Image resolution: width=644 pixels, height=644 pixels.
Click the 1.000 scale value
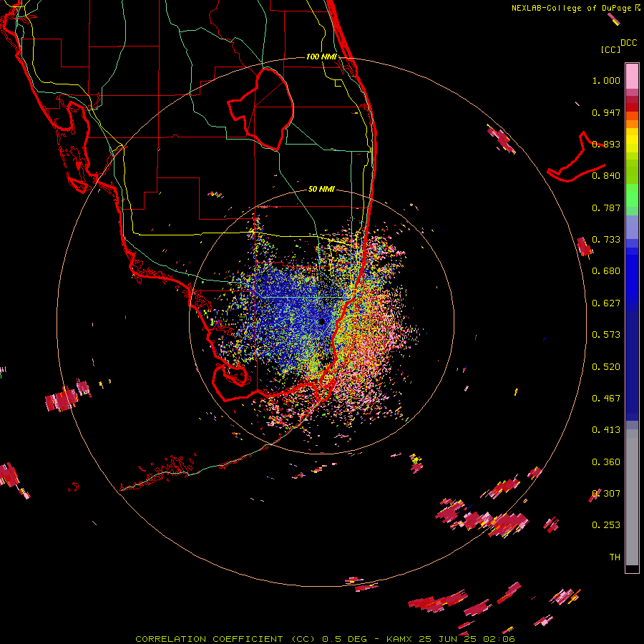tap(606, 81)
